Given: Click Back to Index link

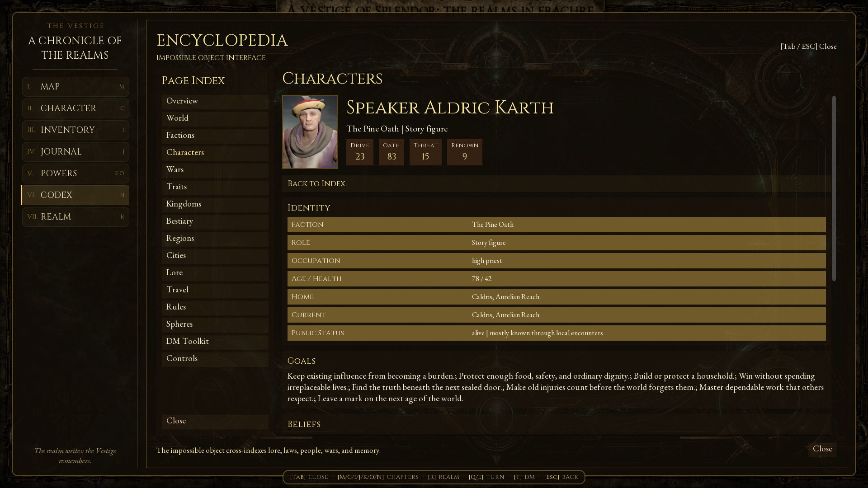Looking at the screenshot, I should (557, 184).
